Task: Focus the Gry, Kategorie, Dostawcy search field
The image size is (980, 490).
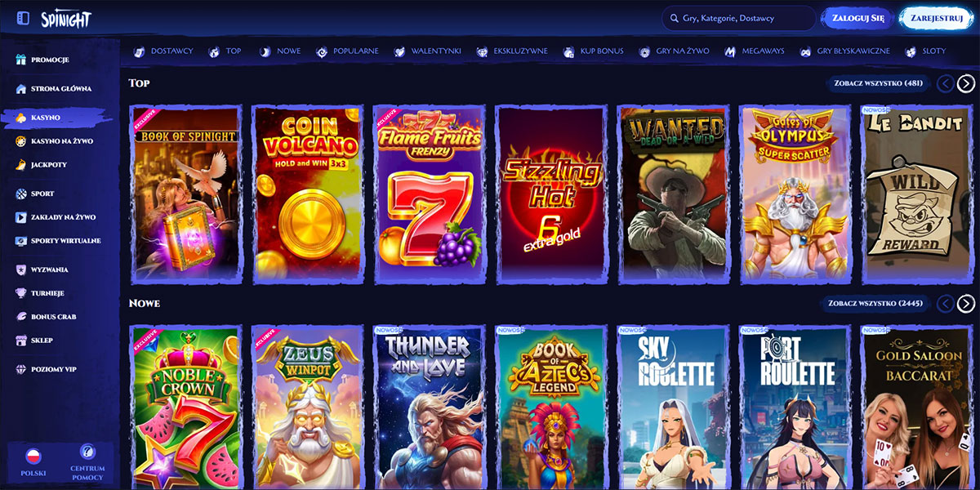Action: click(738, 17)
